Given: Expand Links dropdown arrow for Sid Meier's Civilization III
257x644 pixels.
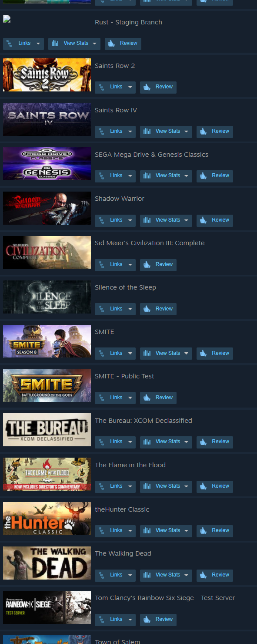Looking at the screenshot, I should (x=130, y=265).
